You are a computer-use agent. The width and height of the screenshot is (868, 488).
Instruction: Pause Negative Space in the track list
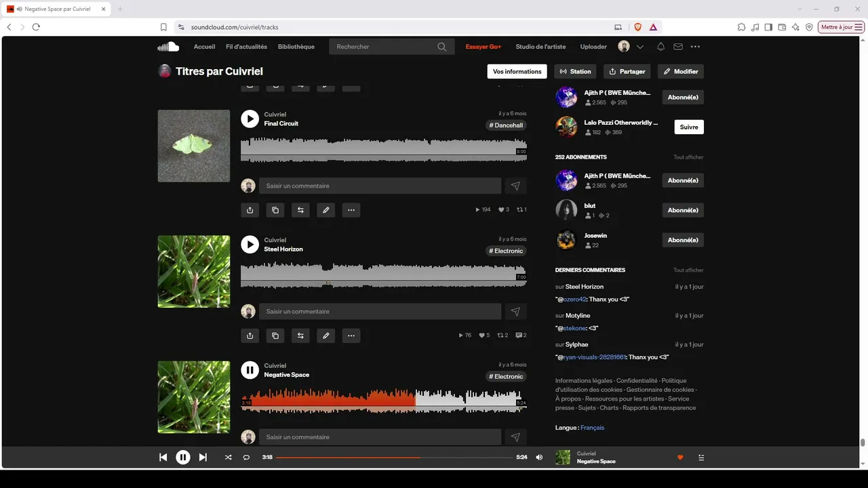coord(250,369)
